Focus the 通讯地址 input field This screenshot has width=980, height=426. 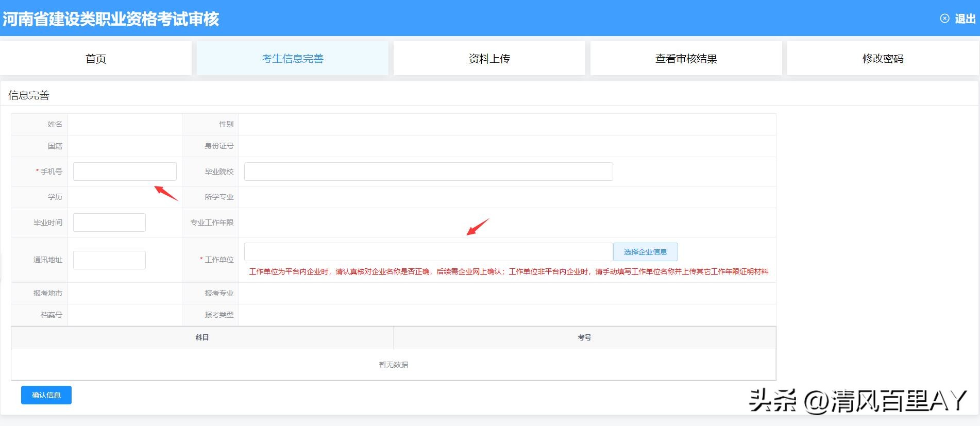109,260
